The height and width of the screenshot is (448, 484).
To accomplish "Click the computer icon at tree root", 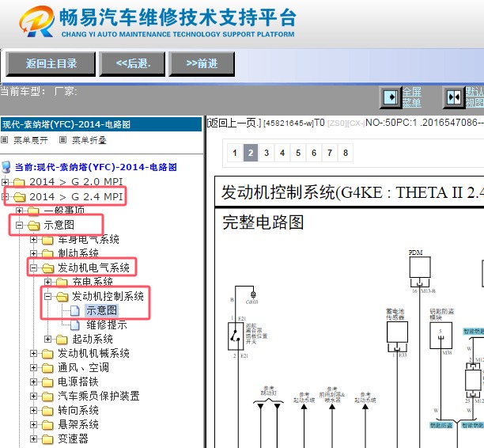I will tap(6, 167).
